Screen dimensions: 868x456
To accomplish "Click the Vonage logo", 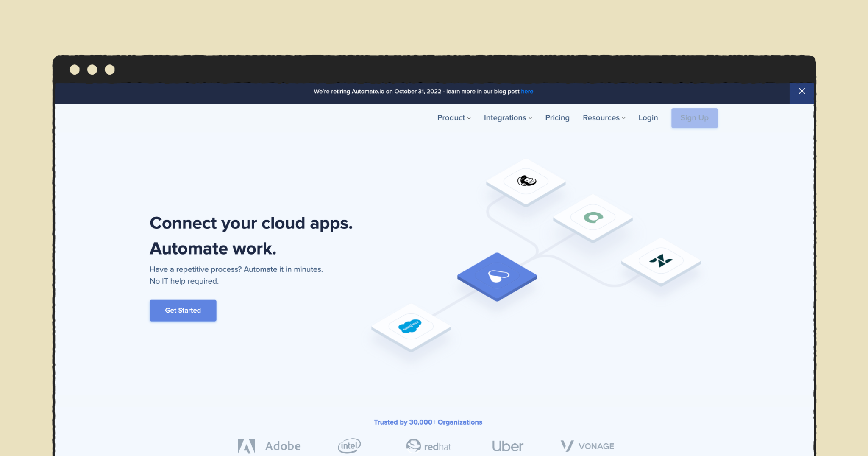I will [586, 445].
